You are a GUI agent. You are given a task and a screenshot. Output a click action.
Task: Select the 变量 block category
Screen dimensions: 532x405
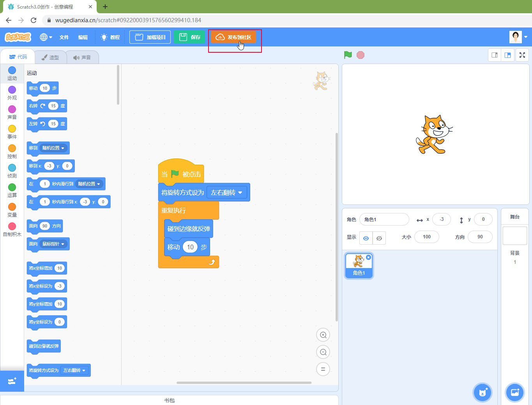(x=12, y=210)
